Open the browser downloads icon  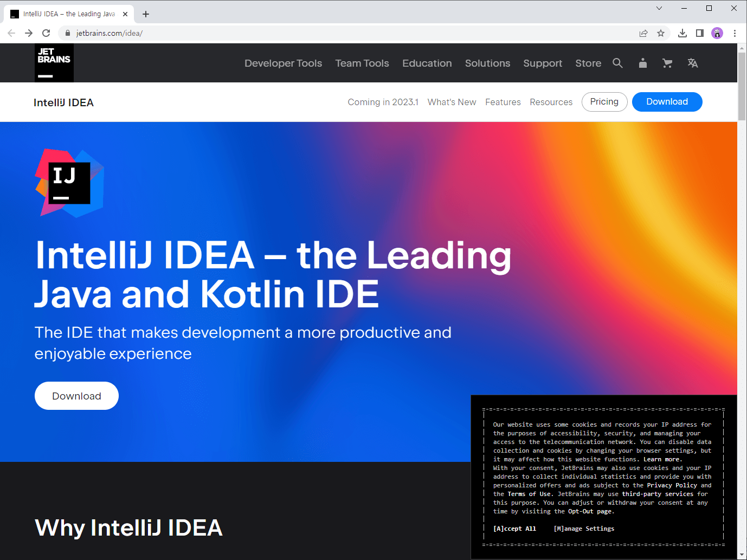click(x=682, y=33)
